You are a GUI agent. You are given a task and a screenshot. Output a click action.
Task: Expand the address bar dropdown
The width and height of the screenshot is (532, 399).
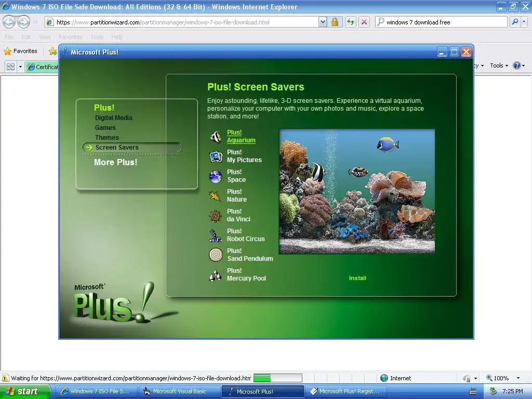pyautogui.click(x=323, y=22)
